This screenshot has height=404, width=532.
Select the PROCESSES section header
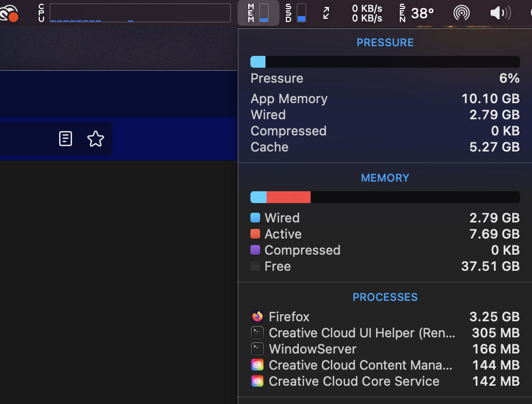(x=385, y=297)
